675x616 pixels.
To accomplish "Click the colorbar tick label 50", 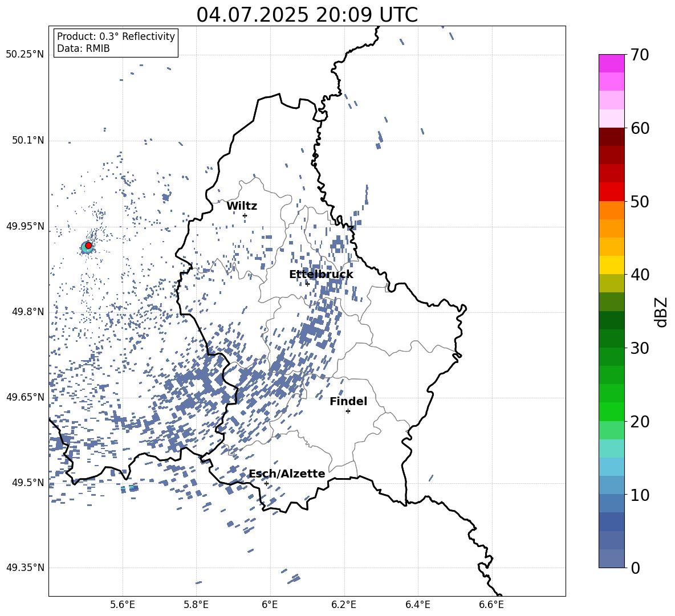I will click(x=640, y=202).
